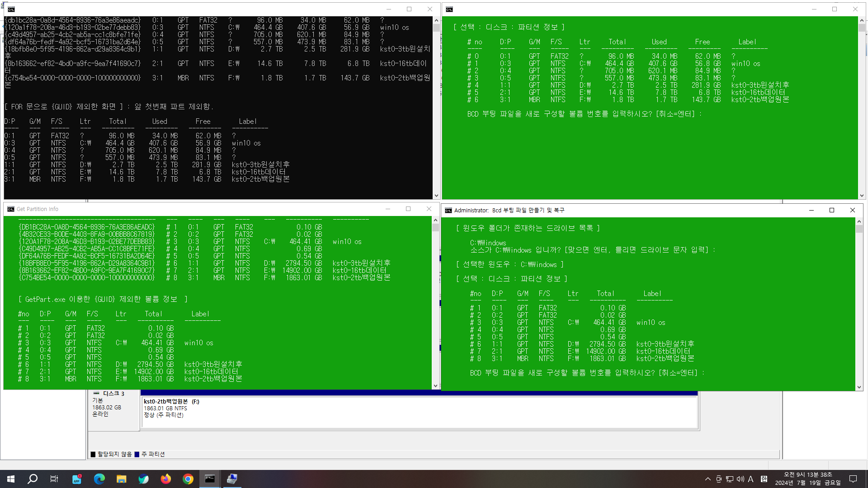Image resolution: width=868 pixels, height=488 pixels.
Task: Click 'kst0-3tb원설치후' label in top-right console
Action: click(760, 85)
